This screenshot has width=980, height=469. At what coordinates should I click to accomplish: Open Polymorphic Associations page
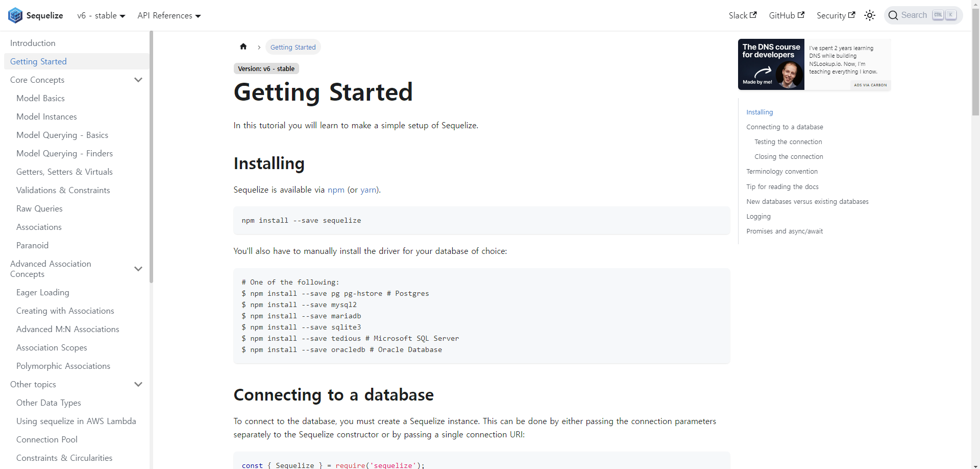pyautogui.click(x=63, y=366)
